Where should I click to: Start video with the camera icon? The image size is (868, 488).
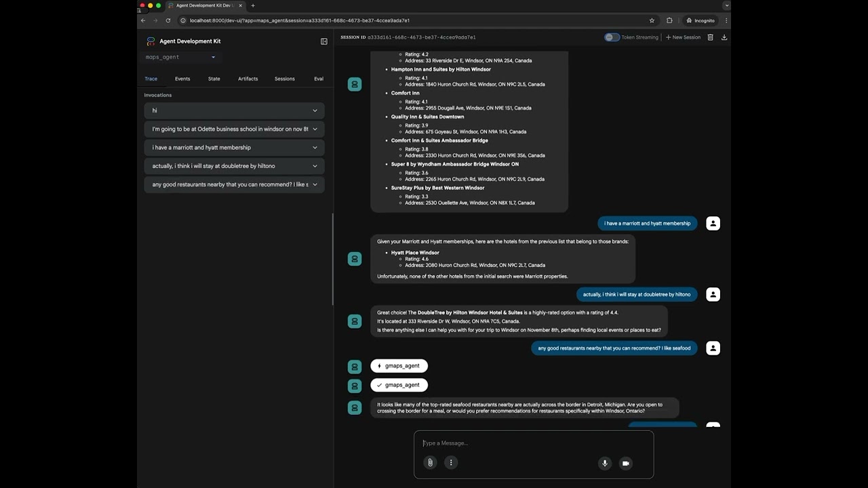coord(626,463)
